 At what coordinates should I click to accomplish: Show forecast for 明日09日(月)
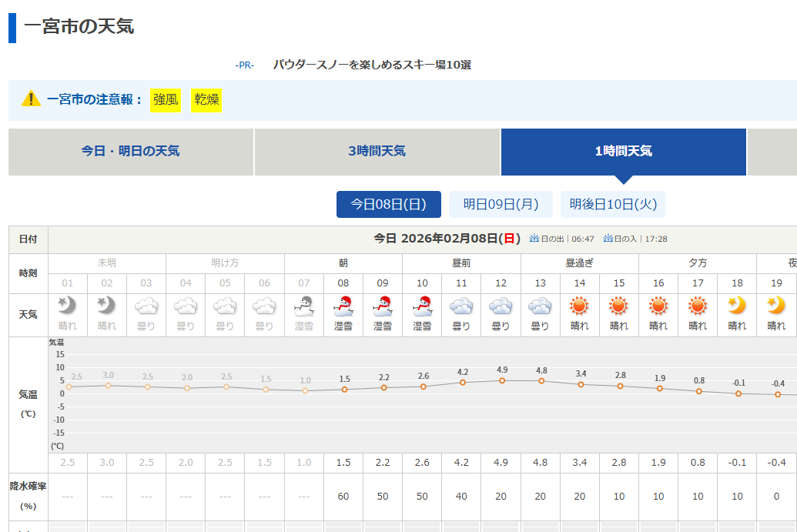tap(501, 205)
